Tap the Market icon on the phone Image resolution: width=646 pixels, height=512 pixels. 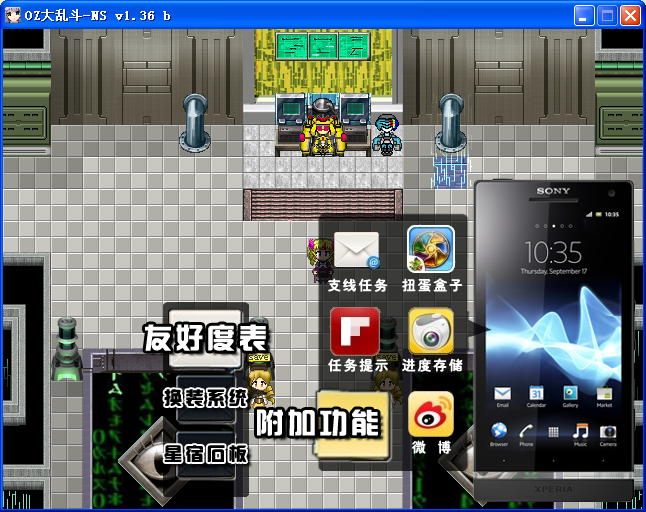point(604,394)
